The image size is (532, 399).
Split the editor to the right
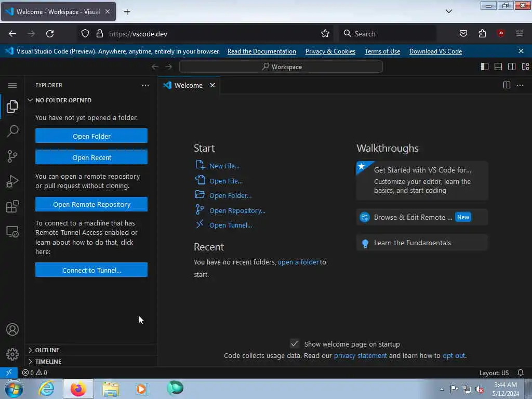tap(507, 85)
